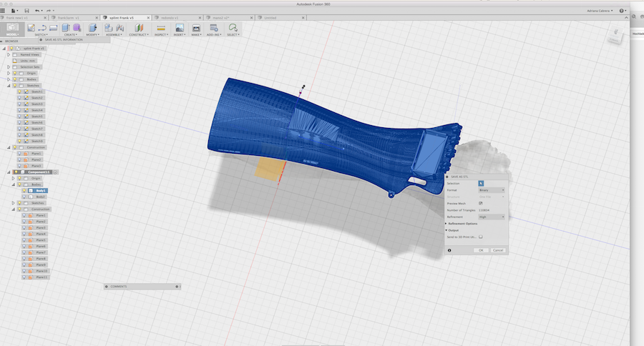Open the Refinement High dropdown
The image size is (644, 346).
coord(492,217)
